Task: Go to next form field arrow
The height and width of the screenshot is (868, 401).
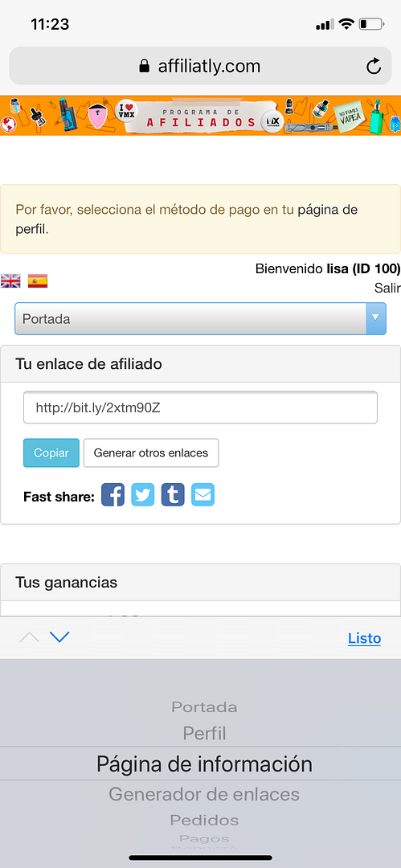Action: (59, 637)
